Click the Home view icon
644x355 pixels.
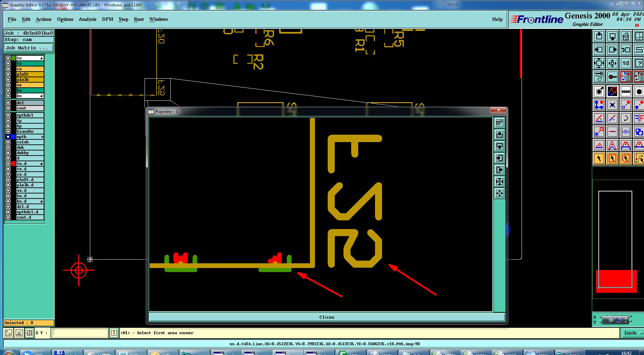[x=626, y=36]
